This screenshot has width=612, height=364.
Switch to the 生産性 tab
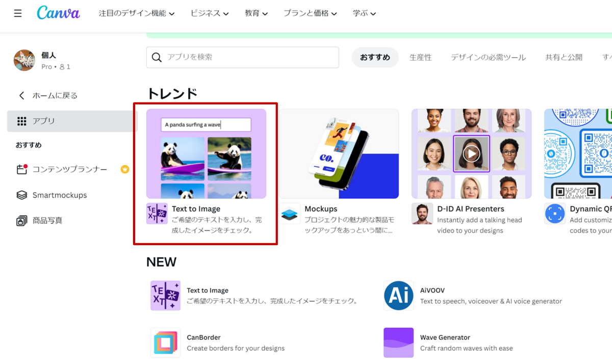coord(420,58)
